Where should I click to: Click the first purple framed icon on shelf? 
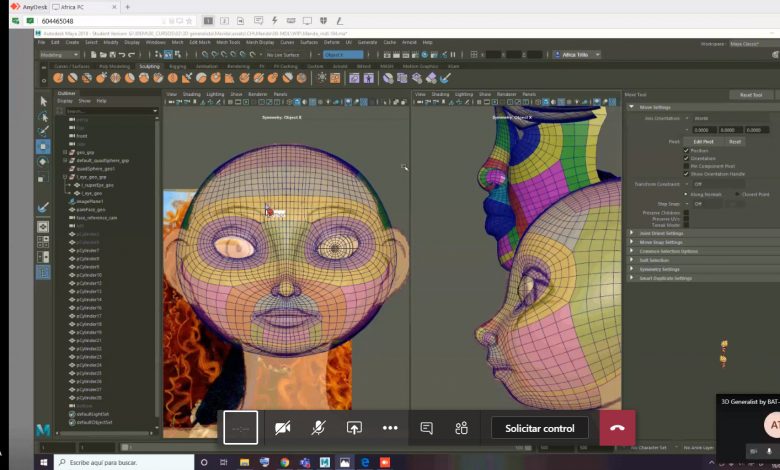[354, 78]
